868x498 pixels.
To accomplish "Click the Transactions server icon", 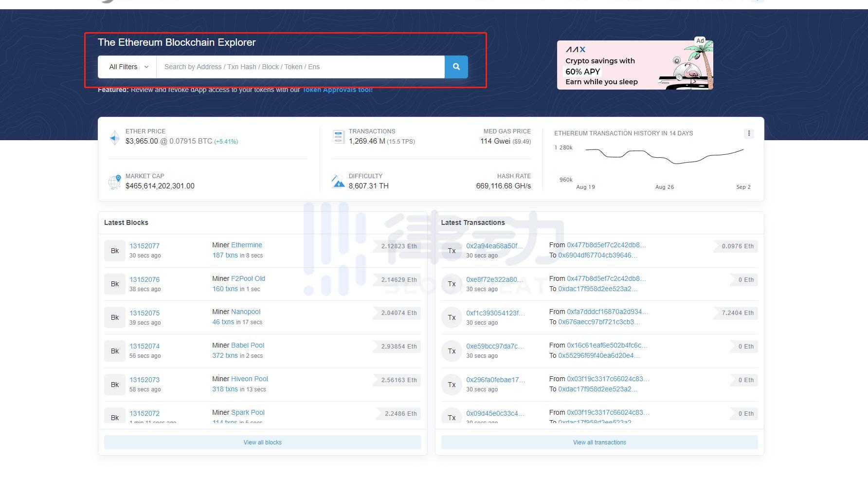I will click(x=338, y=137).
